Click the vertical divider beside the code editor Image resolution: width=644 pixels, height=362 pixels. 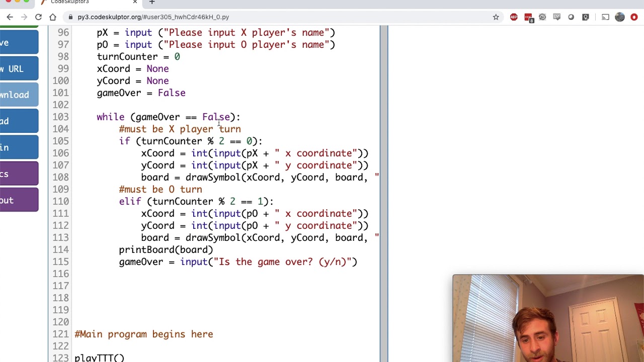(384, 194)
